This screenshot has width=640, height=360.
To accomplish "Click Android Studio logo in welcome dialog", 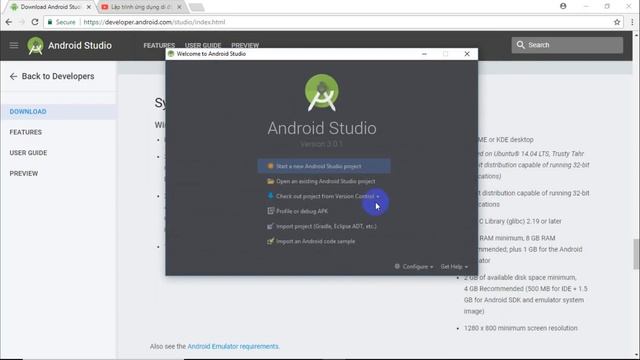I will click(322, 93).
